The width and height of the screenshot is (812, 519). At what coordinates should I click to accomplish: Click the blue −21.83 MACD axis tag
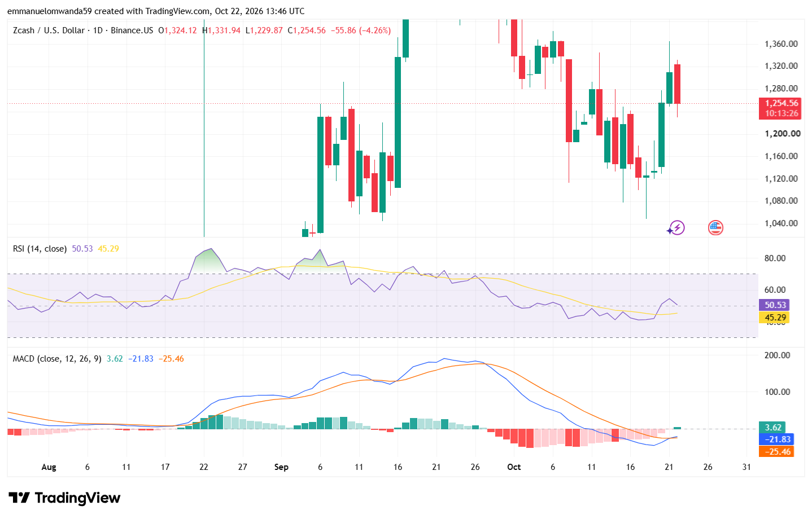tap(777, 439)
